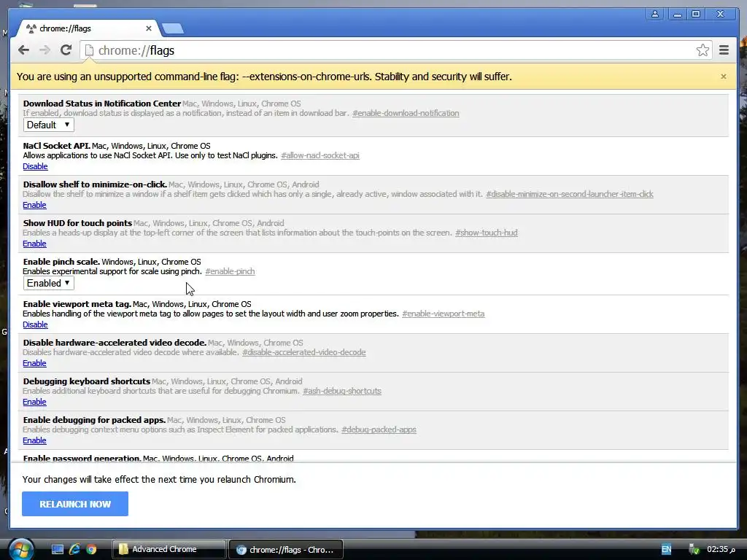Open the Enable pinch scale Enabled dropdown
747x560 pixels.
pos(49,283)
